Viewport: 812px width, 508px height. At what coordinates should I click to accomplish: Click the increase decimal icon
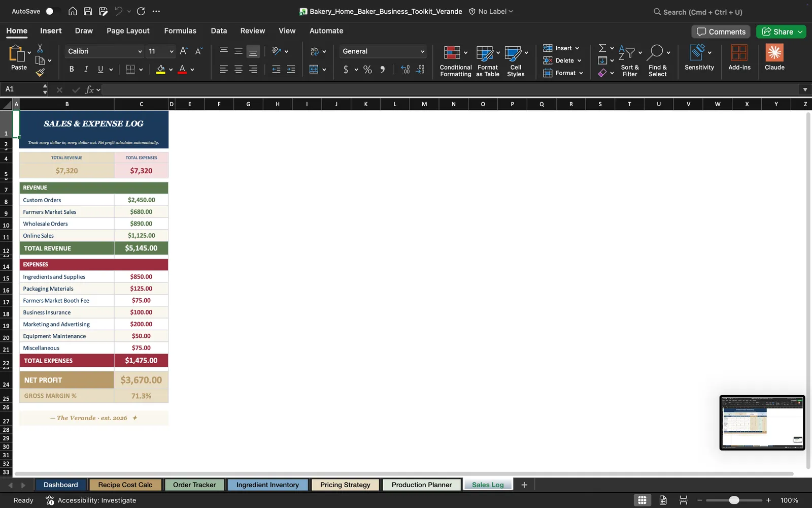[405, 70]
